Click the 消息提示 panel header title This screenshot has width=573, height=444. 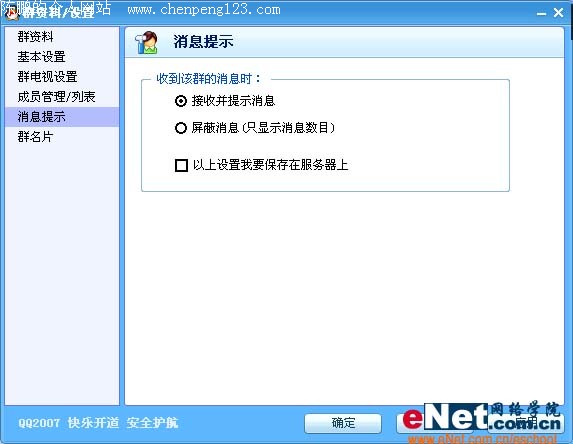coord(203,42)
